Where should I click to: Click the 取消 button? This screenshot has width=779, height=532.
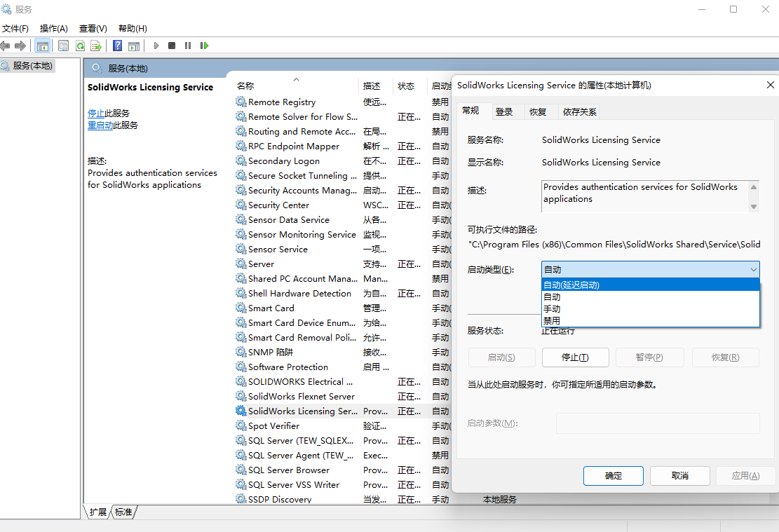coord(680,476)
